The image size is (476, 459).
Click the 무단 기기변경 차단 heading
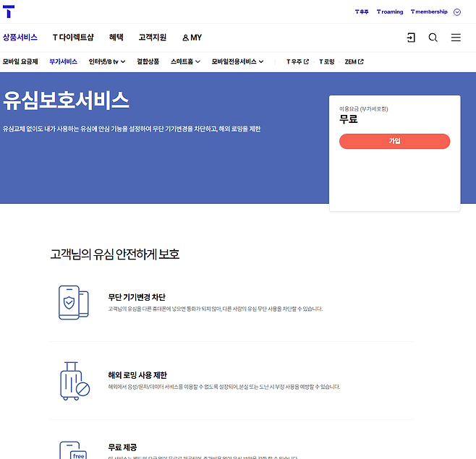click(x=137, y=297)
